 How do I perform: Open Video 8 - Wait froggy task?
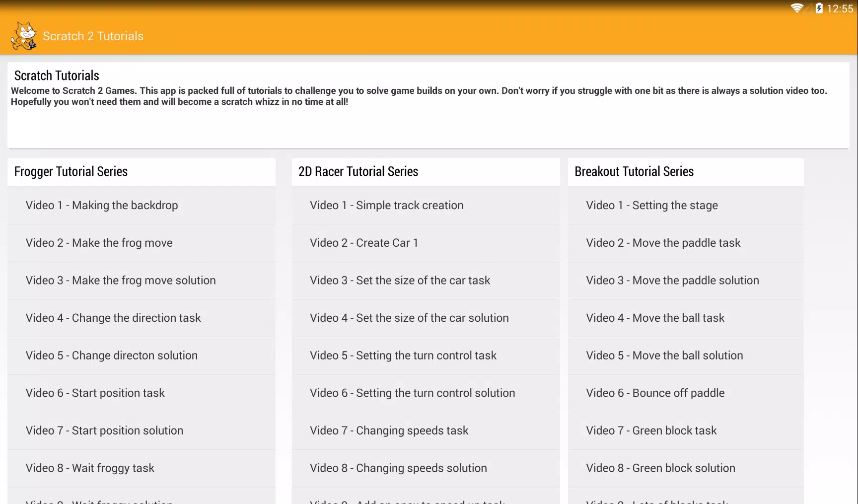[x=142, y=468]
